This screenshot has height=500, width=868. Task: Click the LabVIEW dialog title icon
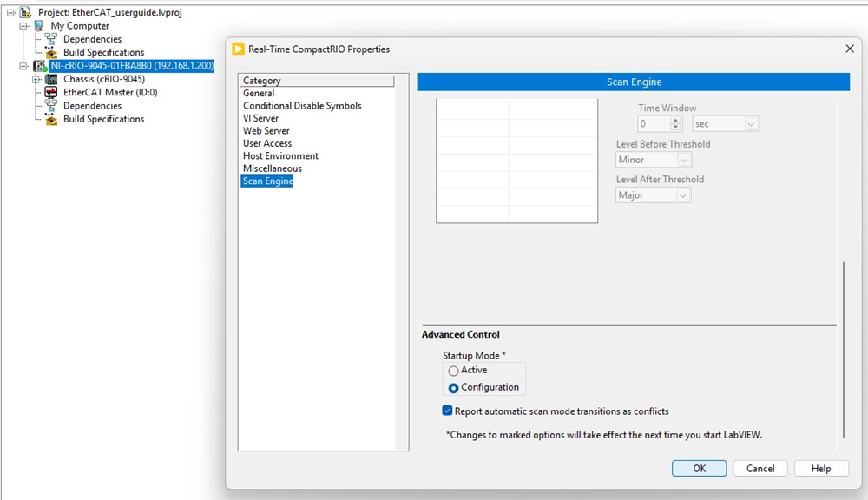238,49
